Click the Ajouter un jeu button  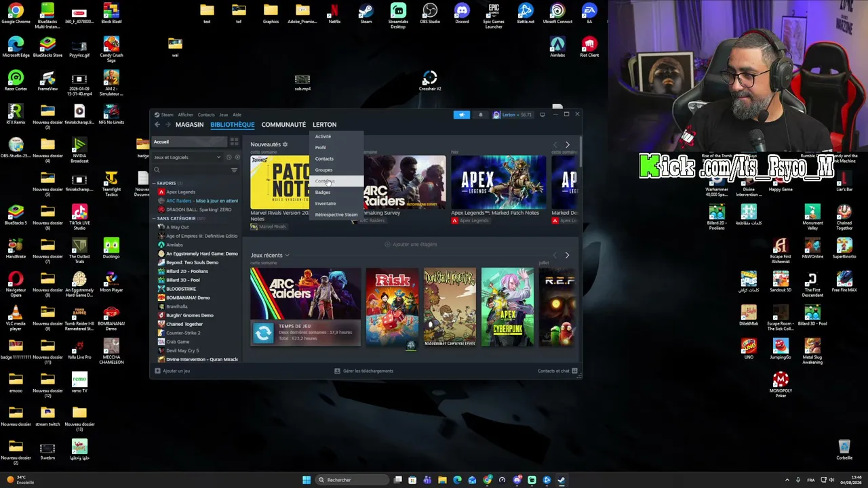point(172,371)
